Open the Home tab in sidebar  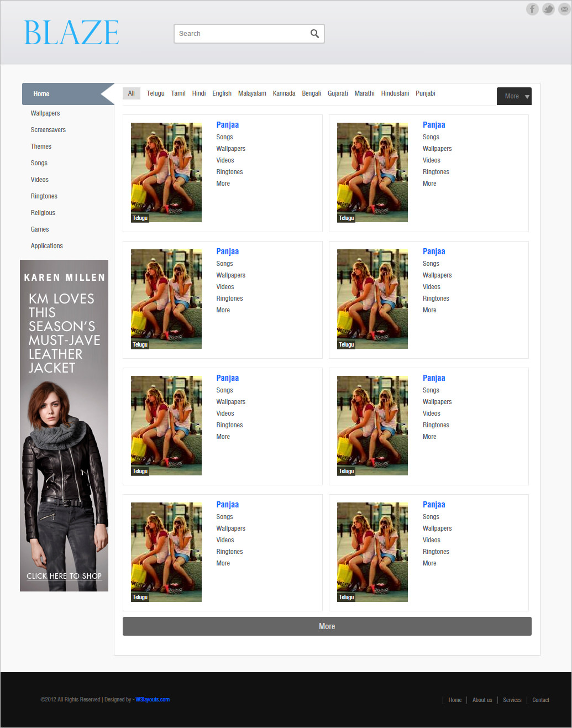tap(41, 94)
